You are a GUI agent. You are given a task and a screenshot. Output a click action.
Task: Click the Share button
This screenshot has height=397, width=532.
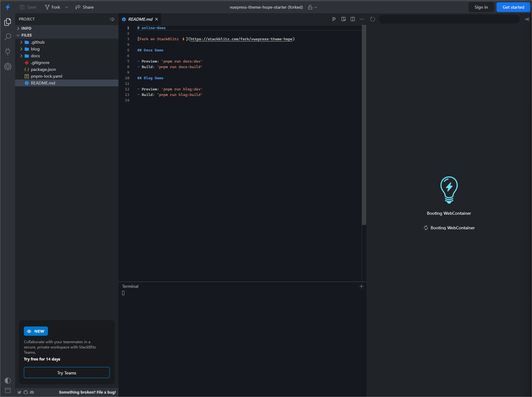(x=84, y=7)
